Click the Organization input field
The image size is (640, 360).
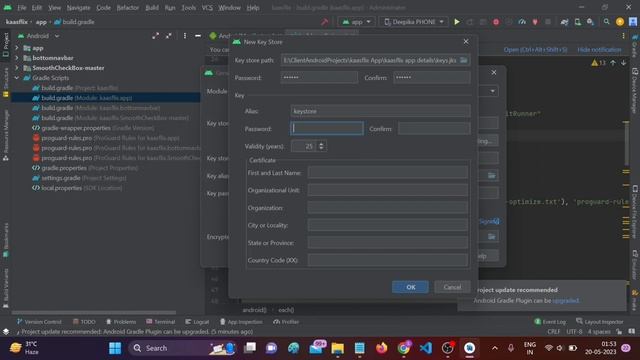[388, 208]
